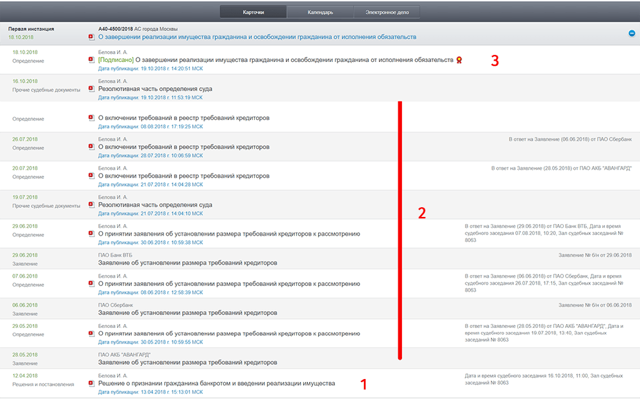
Task: Click publication date 30.05.2018 г. 10:59:55 МСК
Action: (x=150, y=342)
